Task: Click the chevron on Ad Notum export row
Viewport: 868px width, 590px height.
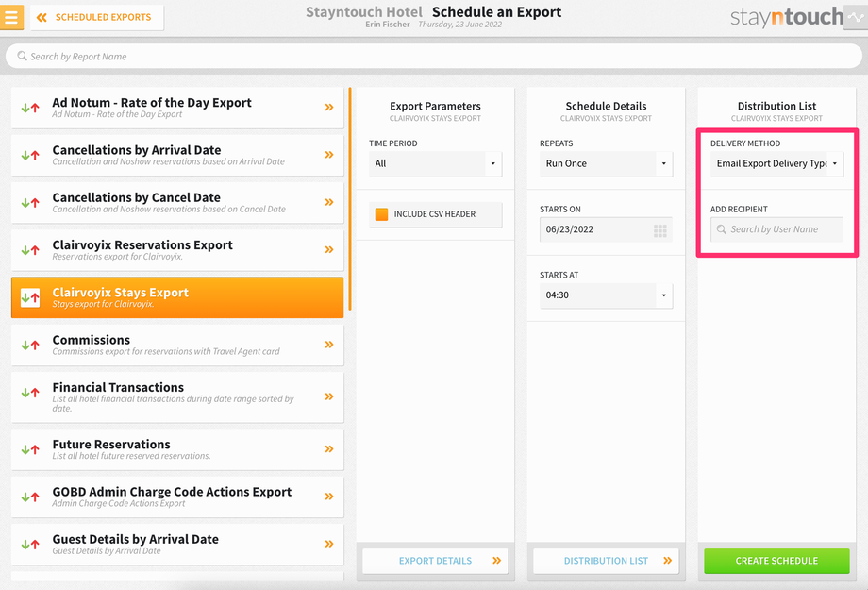Action: (329, 108)
